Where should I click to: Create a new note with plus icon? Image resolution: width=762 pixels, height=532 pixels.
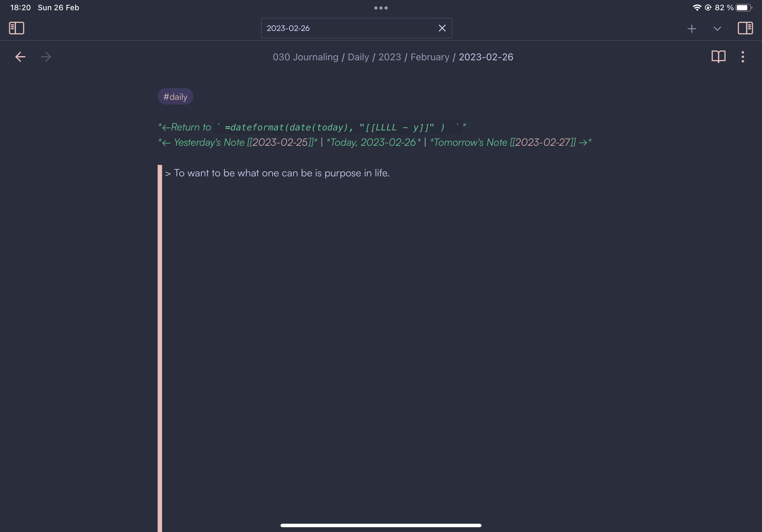click(x=692, y=28)
